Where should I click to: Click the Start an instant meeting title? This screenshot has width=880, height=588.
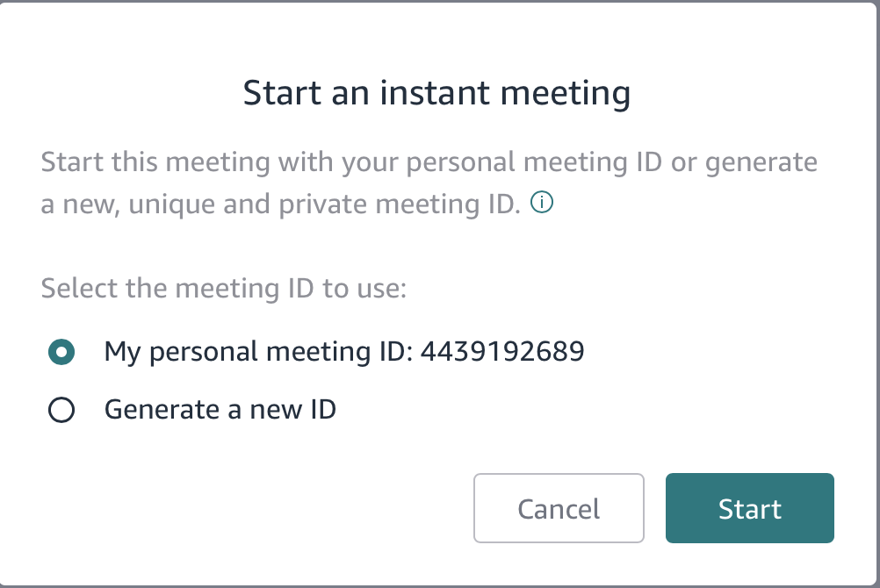pos(439,92)
